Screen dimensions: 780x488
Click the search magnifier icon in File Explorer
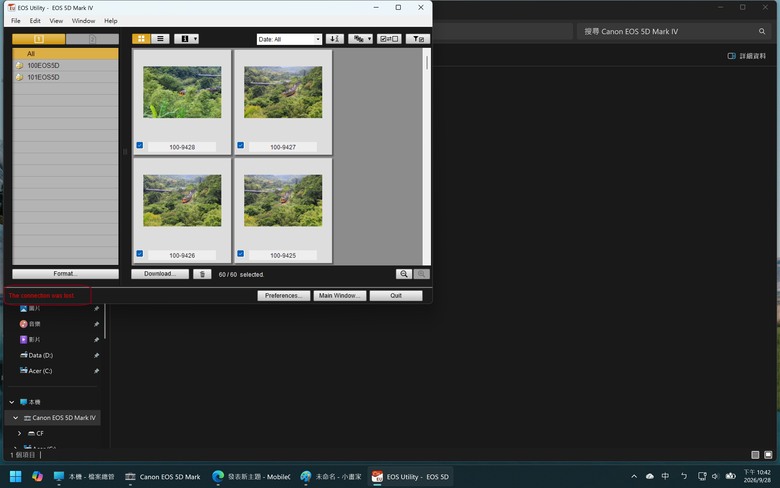click(x=762, y=31)
